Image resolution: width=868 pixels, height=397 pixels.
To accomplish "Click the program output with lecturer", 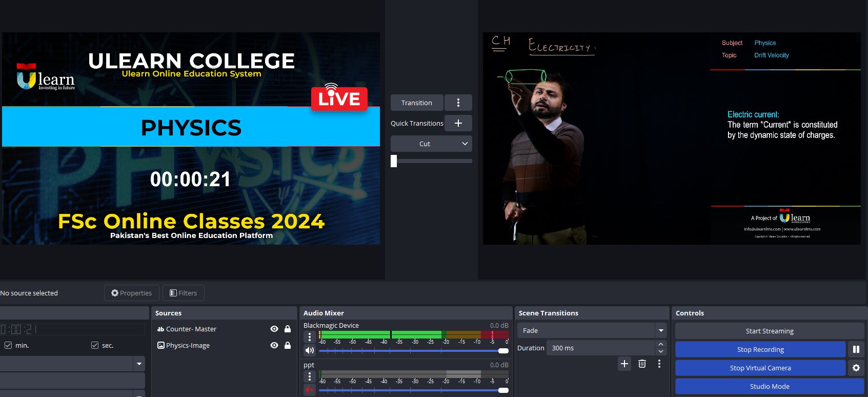I will click(x=672, y=138).
